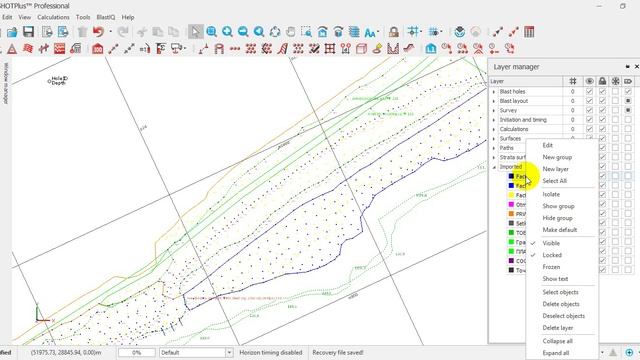This screenshot has height=360, width=640.
Task: Expand the Survey layer group
Action: tap(494, 111)
